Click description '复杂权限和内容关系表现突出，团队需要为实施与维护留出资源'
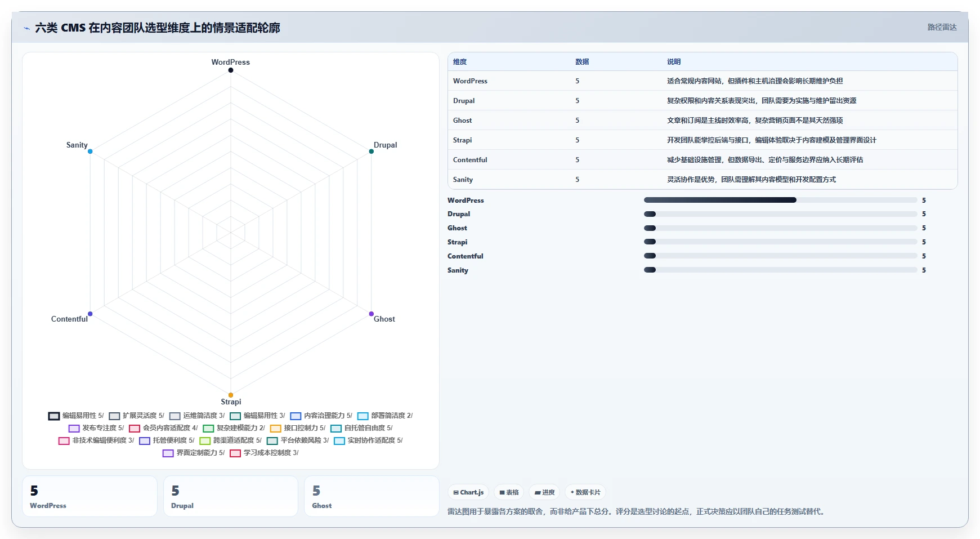The image size is (980, 539). coord(762,101)
